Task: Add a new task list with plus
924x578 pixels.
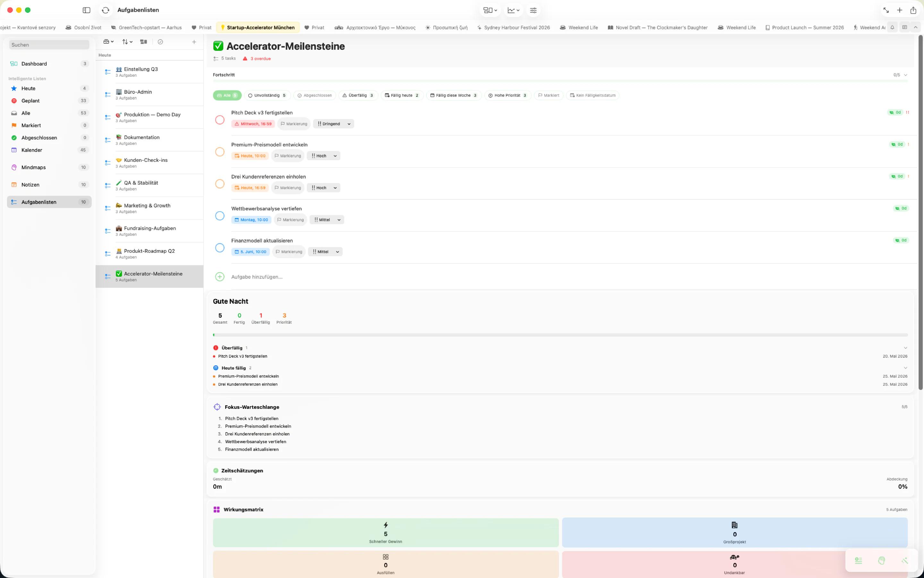Action: pos(194,42)
